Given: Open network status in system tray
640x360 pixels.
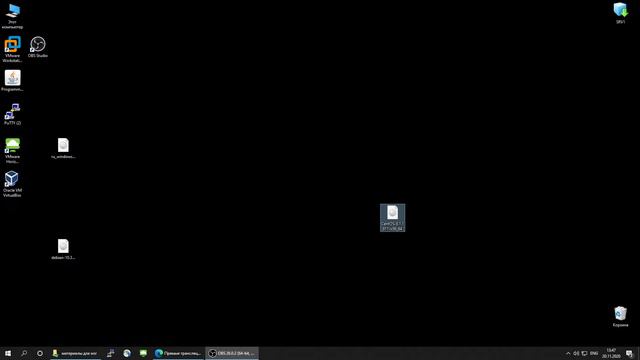Looking at the screenshot, I should (x=584, y=353).
